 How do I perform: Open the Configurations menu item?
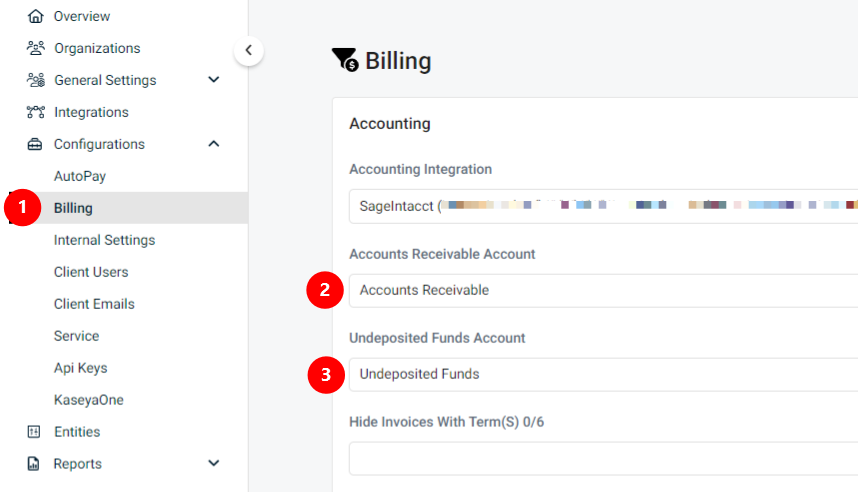click(x=99, y=144)
